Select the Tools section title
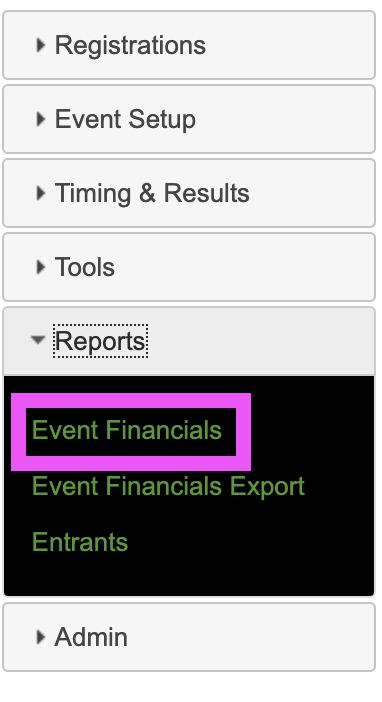Image resolution: width=382 pixels, height=702 pixels. pyautogui.click(x=85, y=267)
